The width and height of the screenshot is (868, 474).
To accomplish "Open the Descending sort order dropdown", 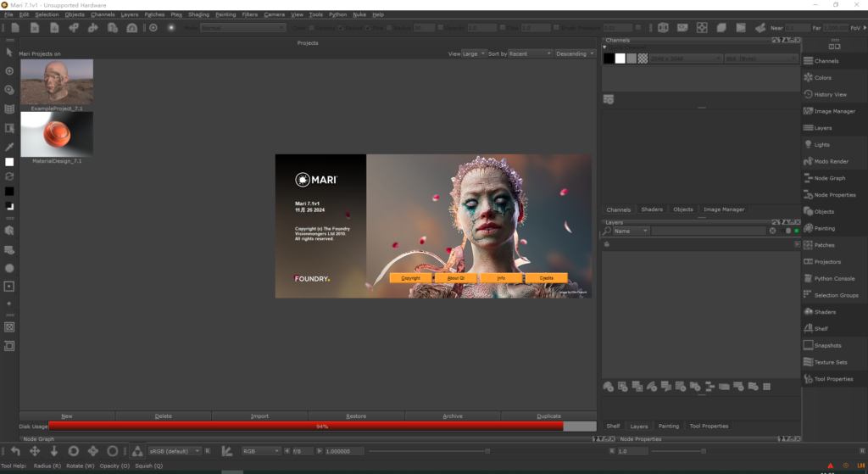I will click(x=575, y=53).
